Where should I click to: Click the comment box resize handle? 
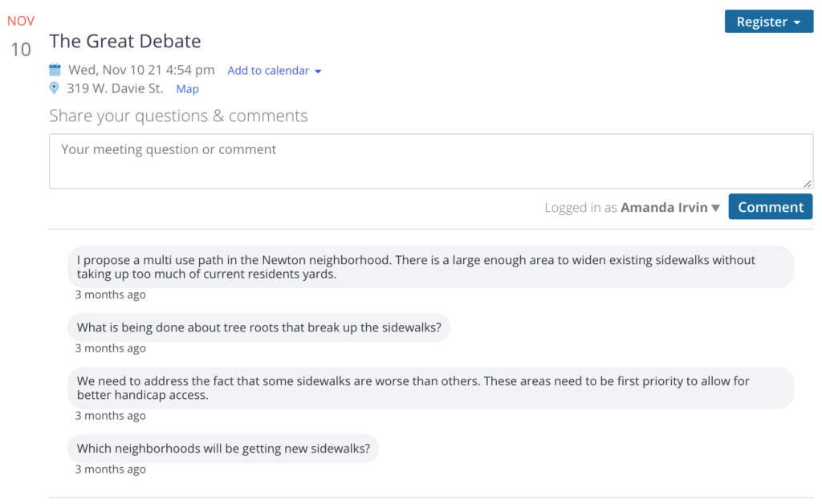pos(808,184)
